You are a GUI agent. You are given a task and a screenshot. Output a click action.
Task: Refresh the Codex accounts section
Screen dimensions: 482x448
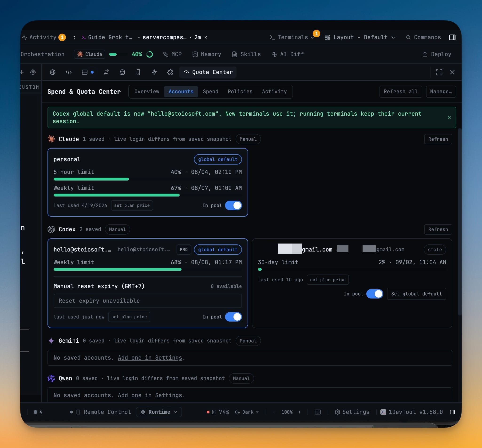[x=438, y=229]
